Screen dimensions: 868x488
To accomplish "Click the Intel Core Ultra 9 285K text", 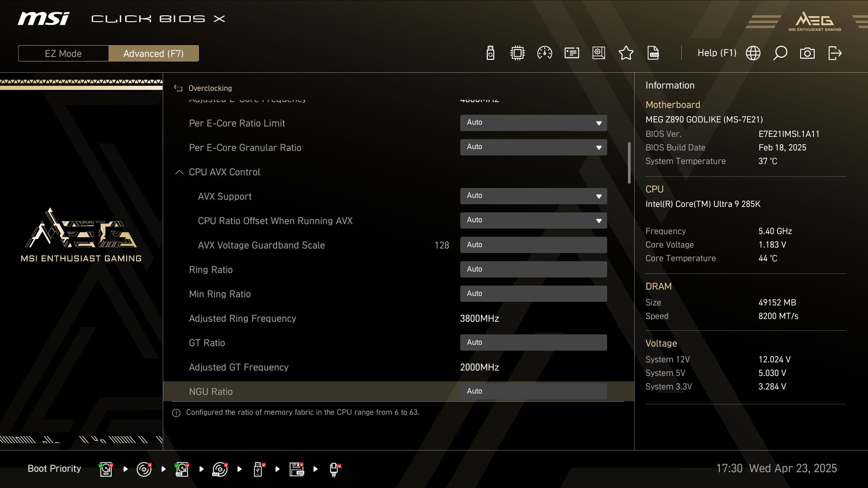I will [x=703, y=204].
